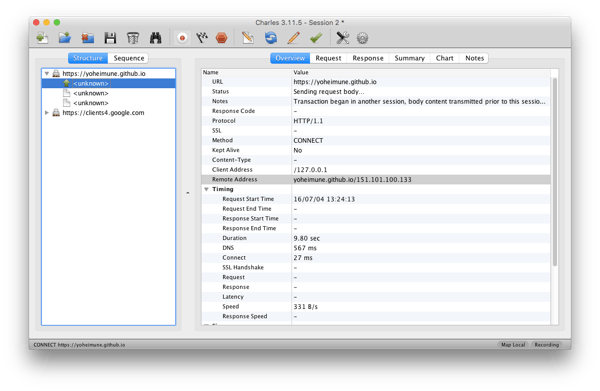Open the Request tab
The height and width of the screenshot is (391, 600).
[328, 58]
